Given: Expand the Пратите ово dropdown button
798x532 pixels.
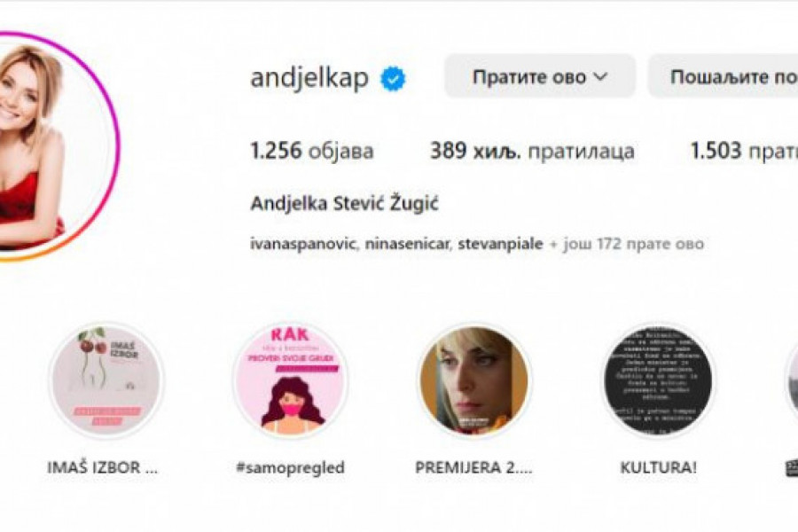Looking at the screenshot, I should click(540, 76).
